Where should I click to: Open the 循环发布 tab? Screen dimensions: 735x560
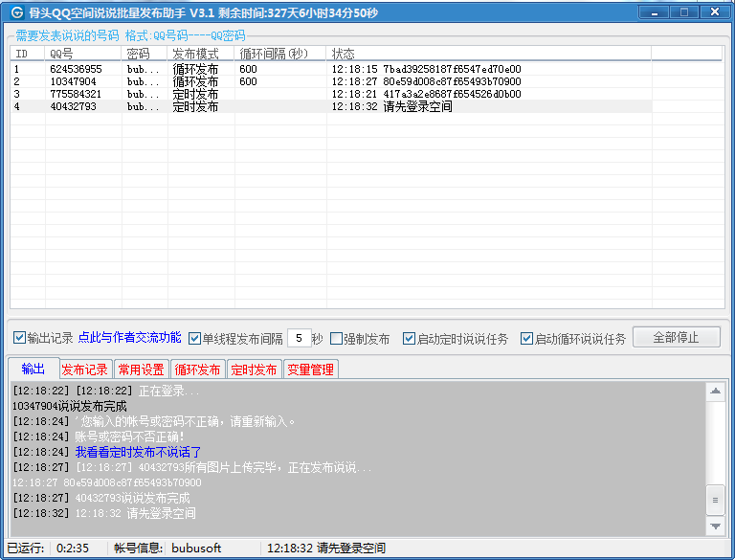click(197, 370)
